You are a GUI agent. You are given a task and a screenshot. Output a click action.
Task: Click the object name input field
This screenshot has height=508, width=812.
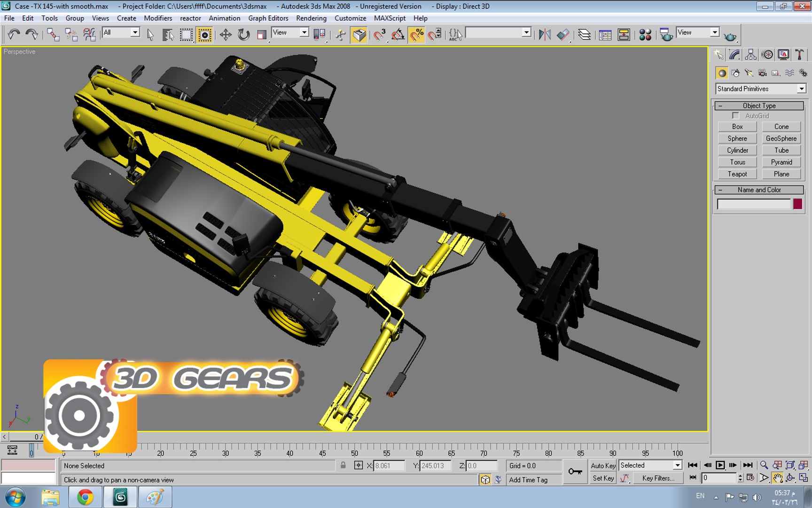click(x=754, y=204)
